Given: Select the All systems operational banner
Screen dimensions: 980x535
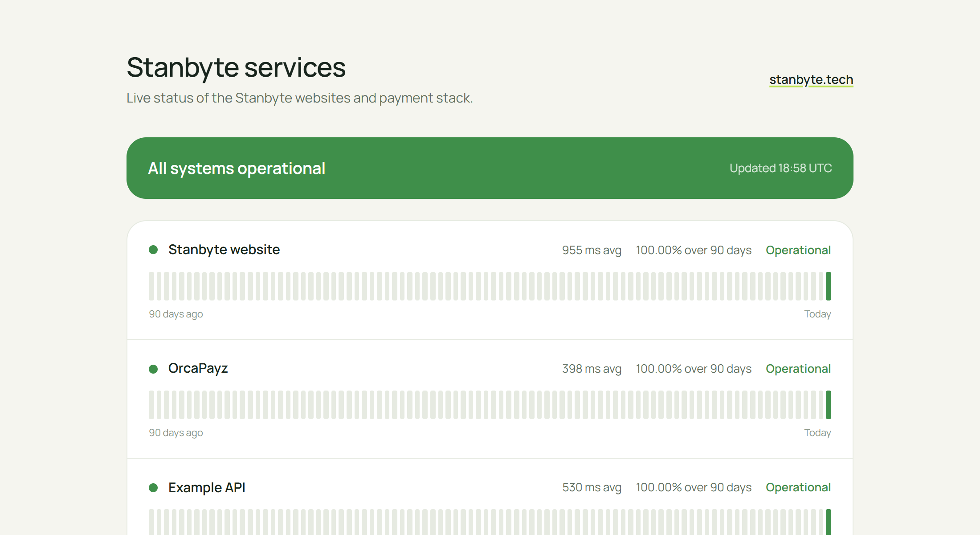Looking at the screenshot, I should 490,168.
